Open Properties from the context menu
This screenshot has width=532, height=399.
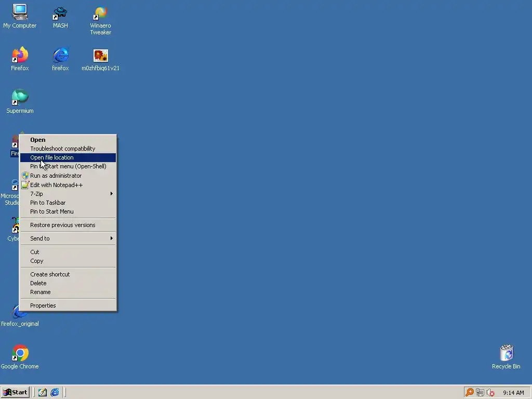[68, 305]
